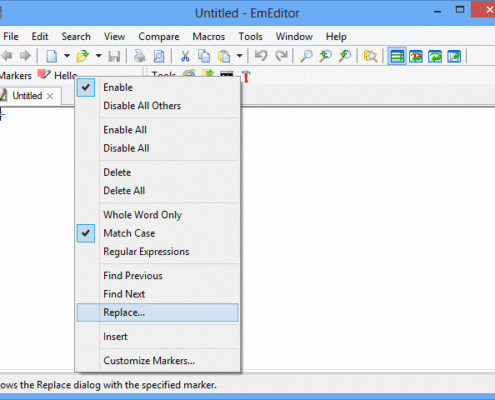The height and width of the screenshot is (400, 495).
Task: Select the Untitled document tab
Action: pos(27,96)
